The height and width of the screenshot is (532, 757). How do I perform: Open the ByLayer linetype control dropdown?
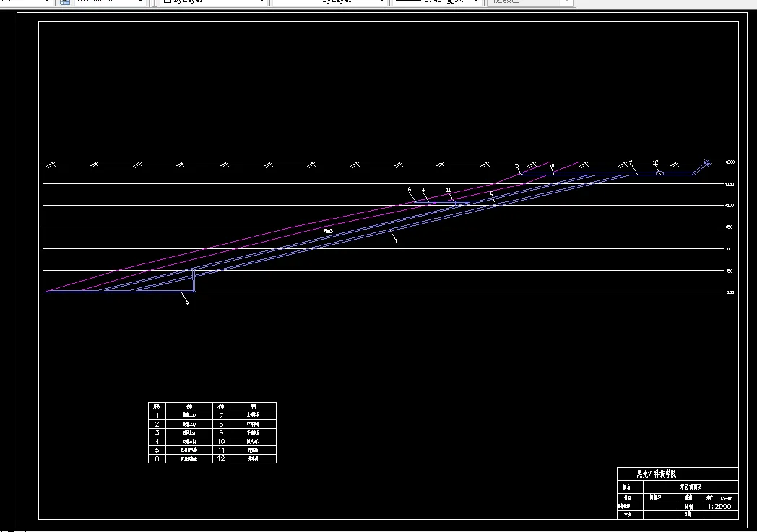click(x=329, y=1)
